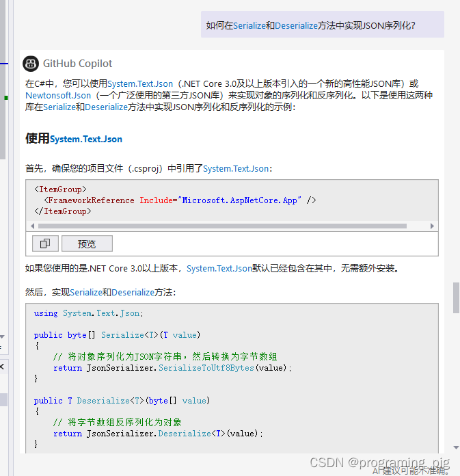Click the SerializeToUtf8Bytes return line
Viewport: 460px width, 476px height.
point(172,368)
